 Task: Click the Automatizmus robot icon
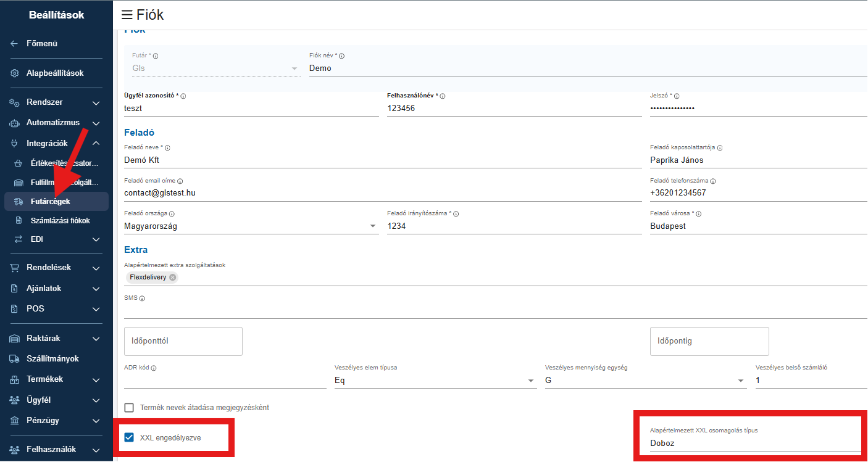click(15, 123)
